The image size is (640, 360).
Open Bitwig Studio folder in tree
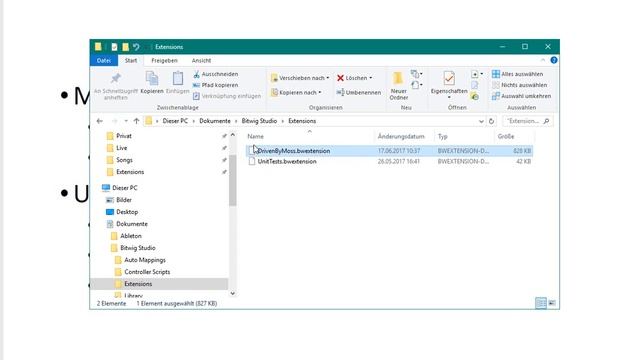click(137, 248)
